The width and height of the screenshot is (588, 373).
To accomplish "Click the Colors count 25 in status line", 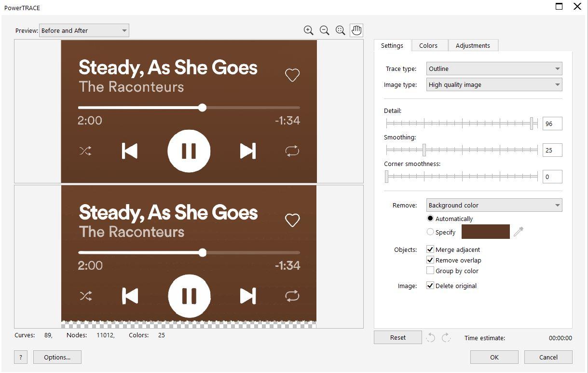I will pyautogui.click(x=161, y=335).
